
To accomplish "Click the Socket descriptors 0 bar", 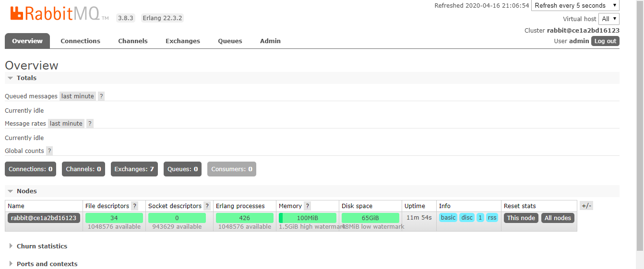I will (177, 218).
